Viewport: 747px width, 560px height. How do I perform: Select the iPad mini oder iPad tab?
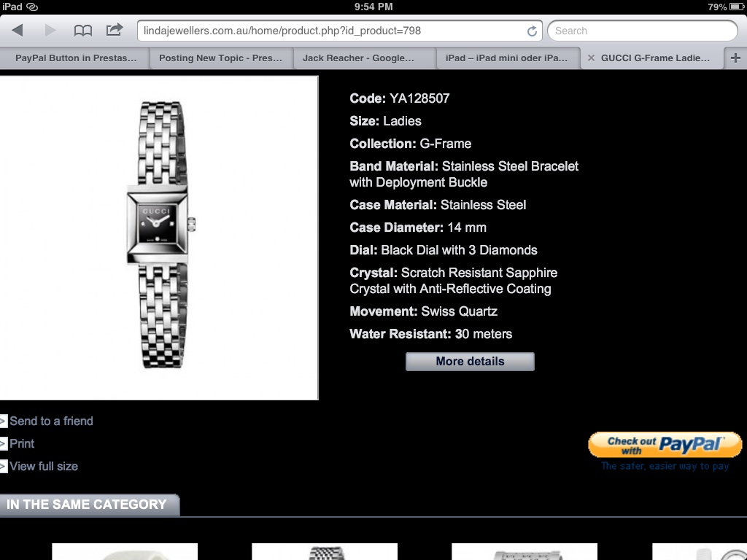click(x=508, y=58)
